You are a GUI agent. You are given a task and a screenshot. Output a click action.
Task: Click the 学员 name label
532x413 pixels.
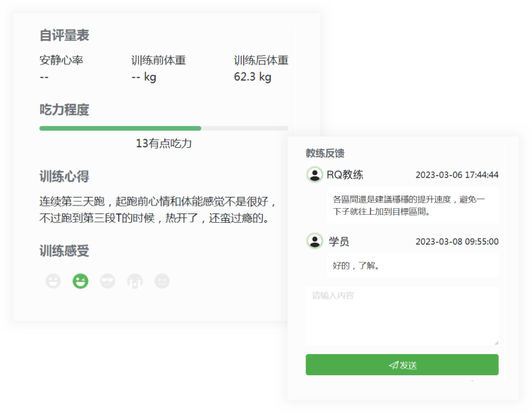pos(339,241)
